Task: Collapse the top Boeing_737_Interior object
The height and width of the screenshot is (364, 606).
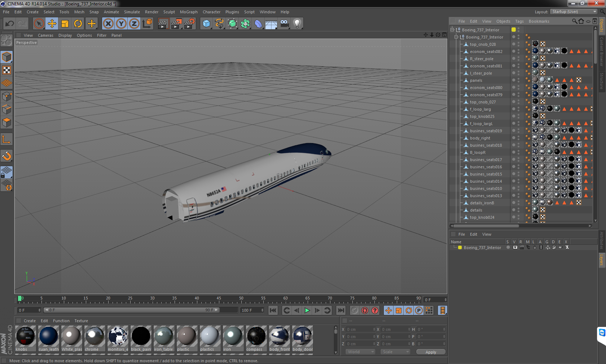Action: coord(452,30)
